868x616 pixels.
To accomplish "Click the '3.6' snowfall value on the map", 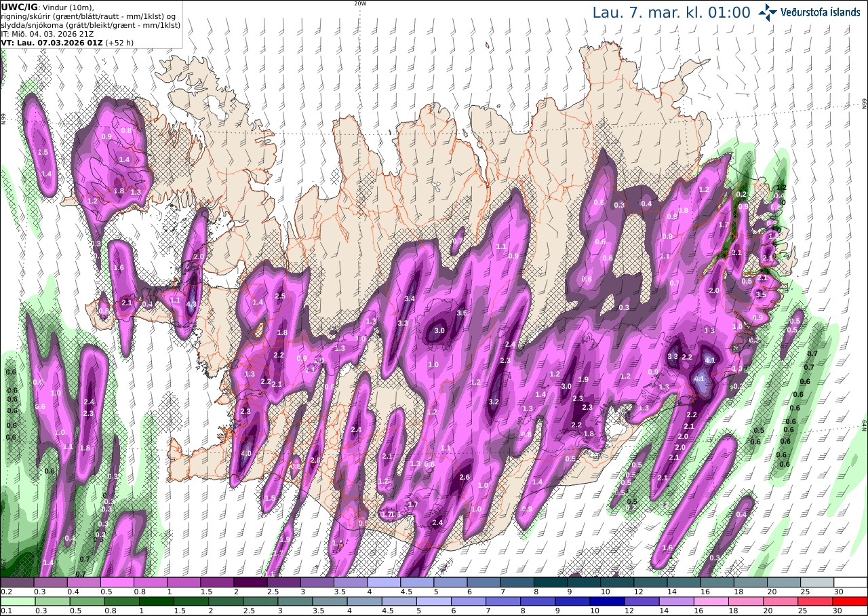I will [x=462, y=313].
